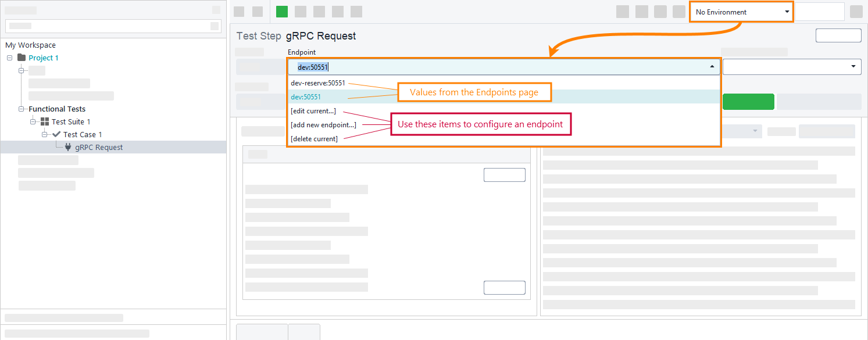Collapse Project 1 in the navigator tree
This screenshot has height=340, width=868.
click(x=9, y=57)
